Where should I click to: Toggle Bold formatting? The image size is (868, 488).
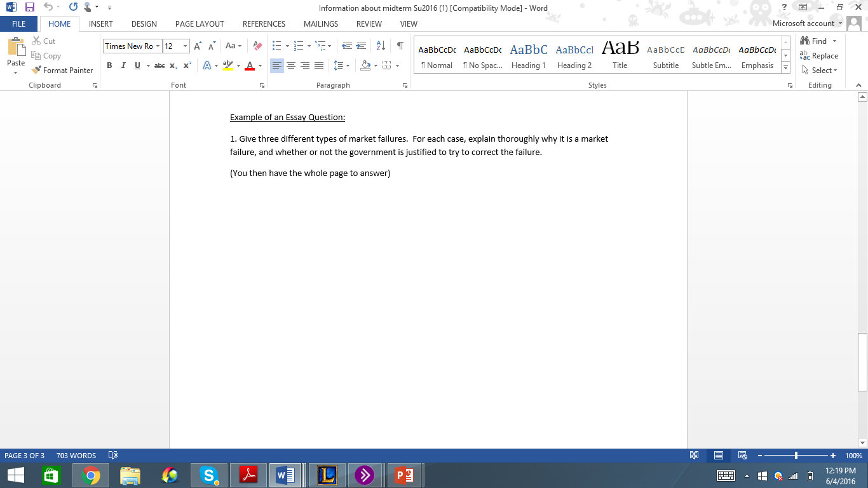(109, 65)
